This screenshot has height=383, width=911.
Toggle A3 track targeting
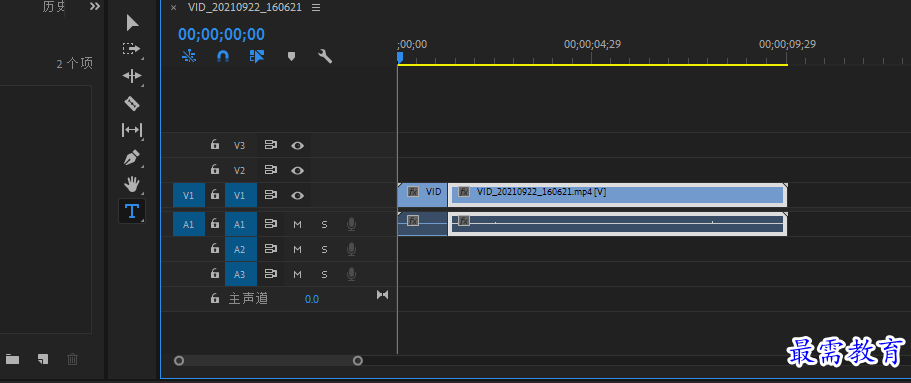(241, 274)
